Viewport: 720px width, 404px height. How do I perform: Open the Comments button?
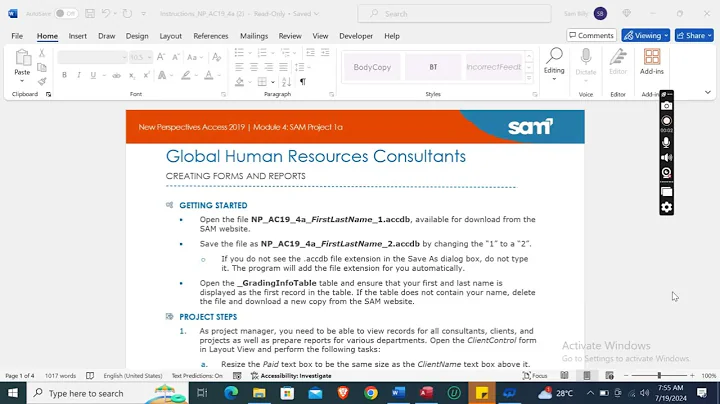coord(591,35)
